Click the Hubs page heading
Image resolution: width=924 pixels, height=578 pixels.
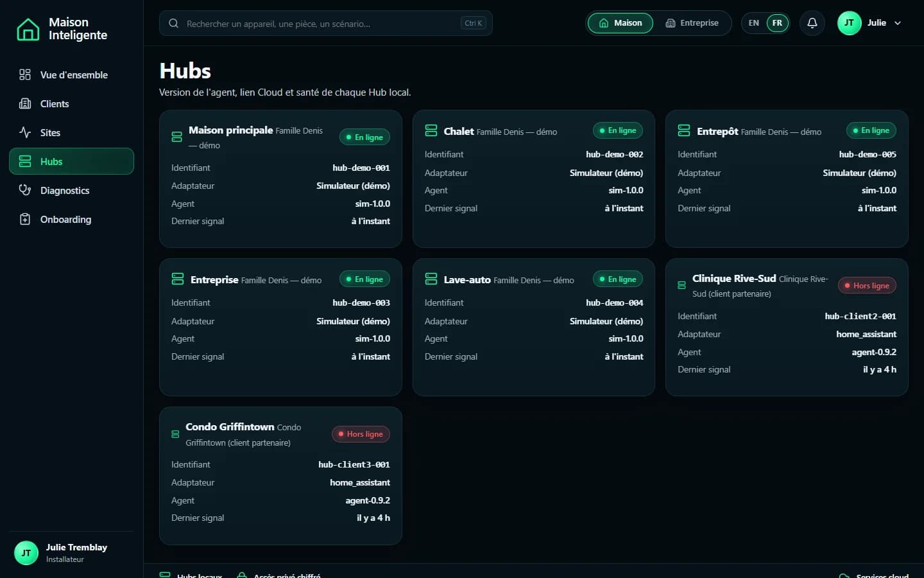tap(185, 71)
